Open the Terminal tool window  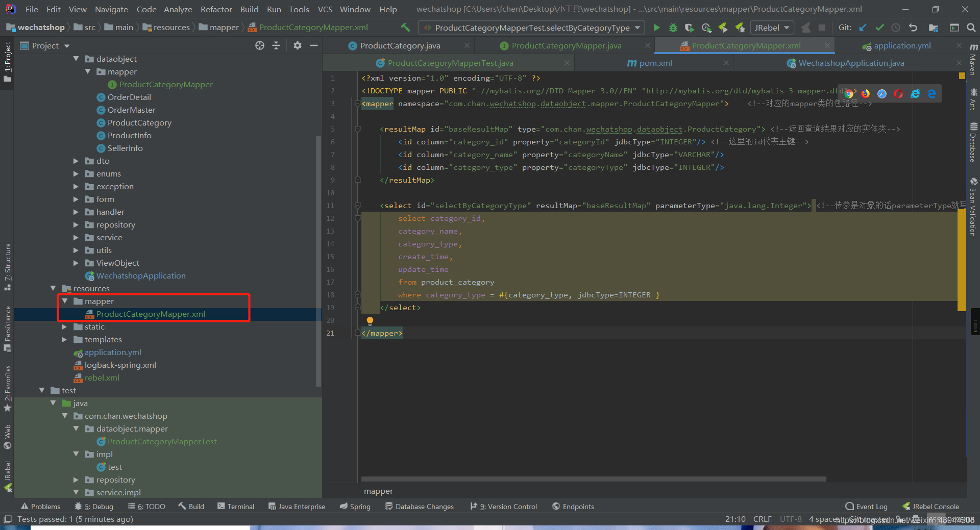tap(235, 507)
